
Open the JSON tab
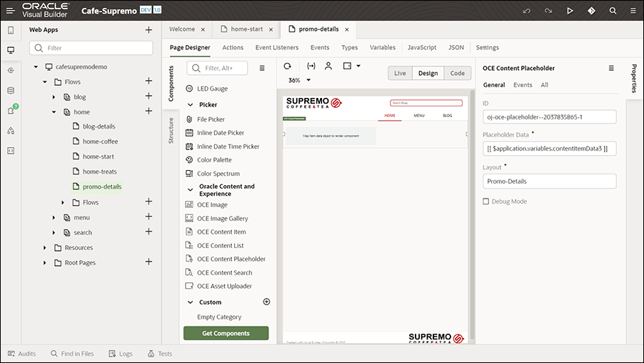coord(456,48)
